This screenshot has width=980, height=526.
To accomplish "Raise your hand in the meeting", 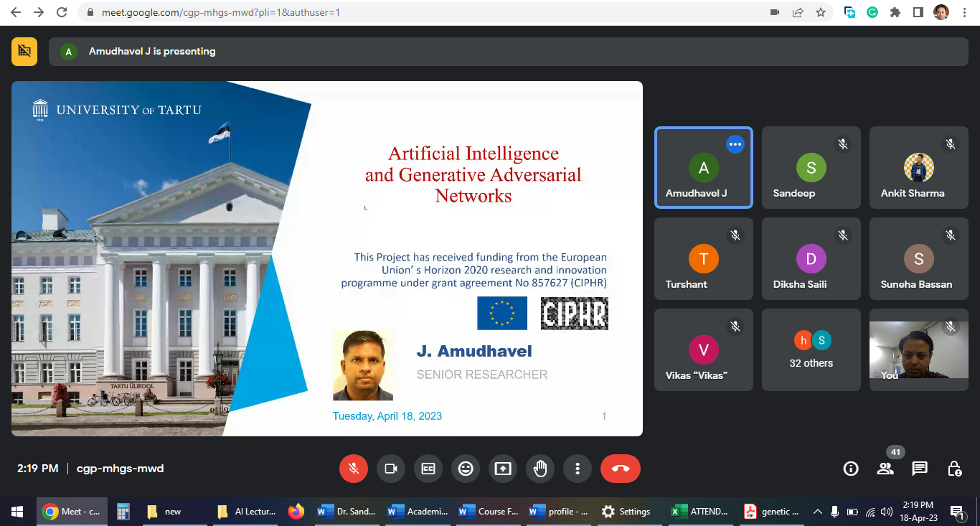I will pos(540,469).
